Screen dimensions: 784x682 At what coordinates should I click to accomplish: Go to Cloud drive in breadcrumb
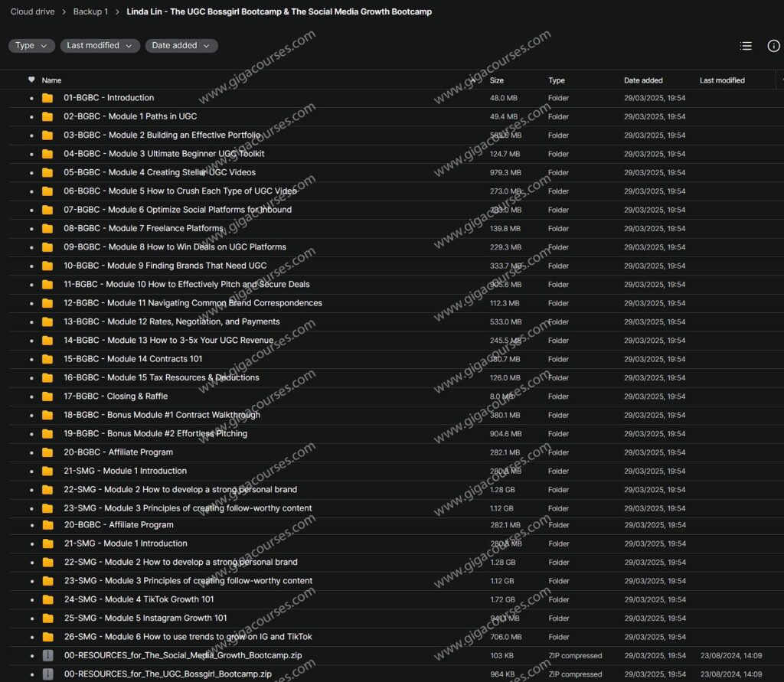pos(32,11)
